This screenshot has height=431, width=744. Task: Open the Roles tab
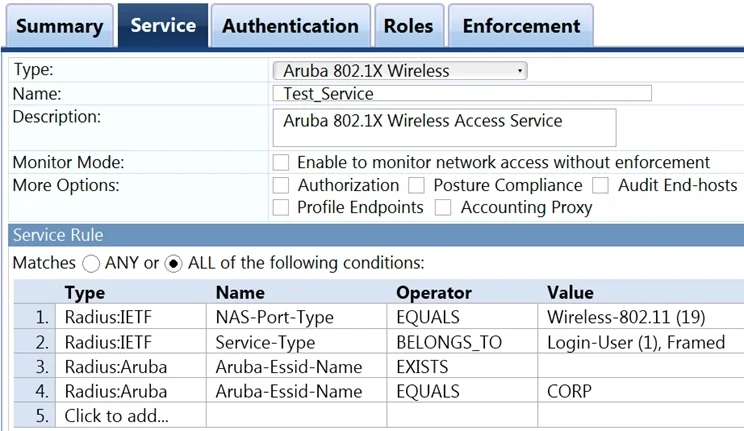coord(409,26)
